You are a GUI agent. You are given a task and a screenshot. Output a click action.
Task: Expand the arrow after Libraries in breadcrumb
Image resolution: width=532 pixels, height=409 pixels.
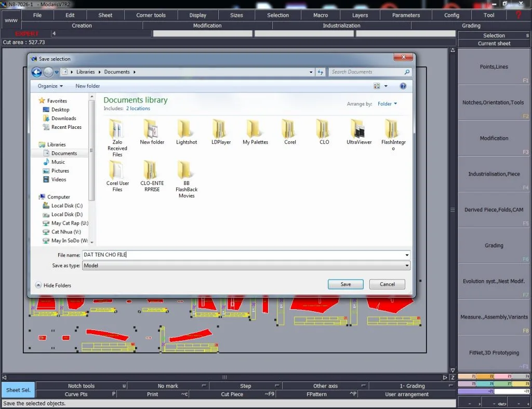click(99, 72)
